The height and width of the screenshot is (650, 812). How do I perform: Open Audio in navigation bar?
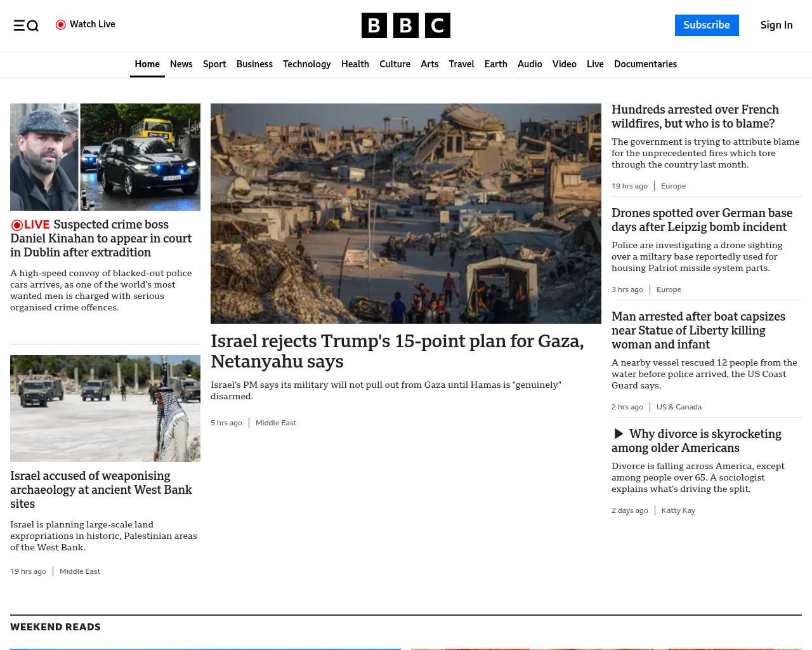530,64
